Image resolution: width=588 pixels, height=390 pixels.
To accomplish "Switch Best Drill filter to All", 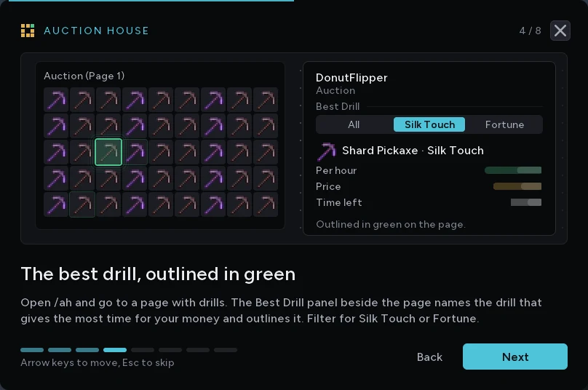I will [x=354, y=124].
